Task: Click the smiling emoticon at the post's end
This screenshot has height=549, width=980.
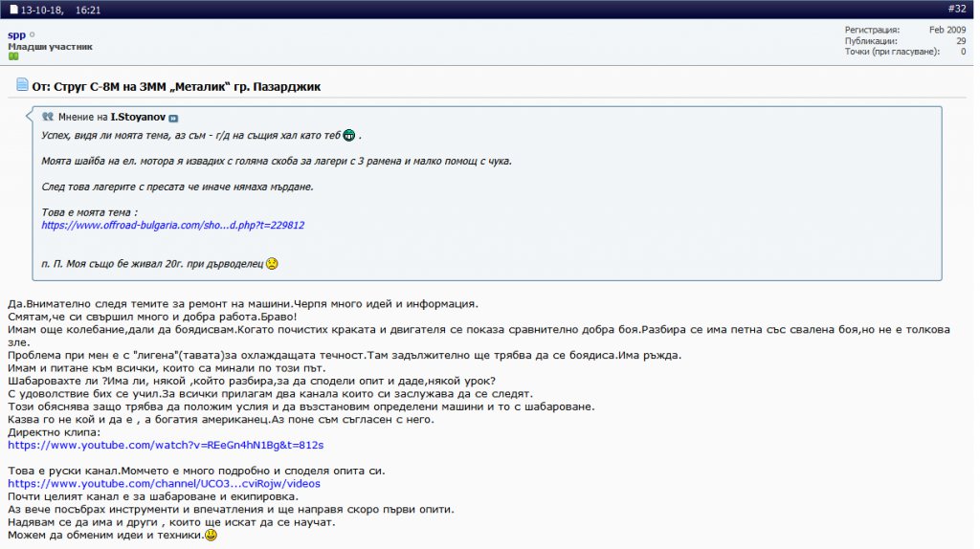Action: 212,535
